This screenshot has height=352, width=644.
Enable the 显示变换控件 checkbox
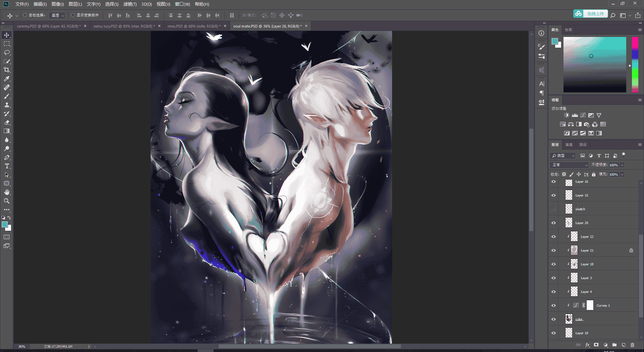(73, 15)
